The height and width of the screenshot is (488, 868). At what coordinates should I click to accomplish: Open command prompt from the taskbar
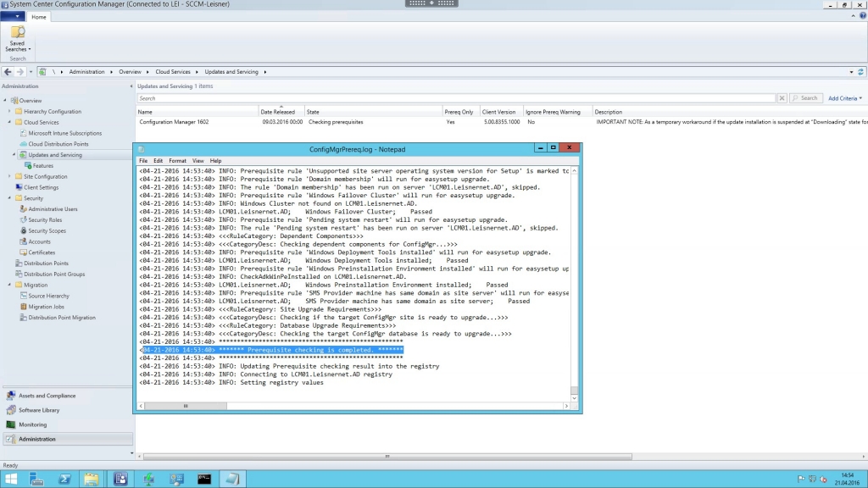tap(204, 480)
